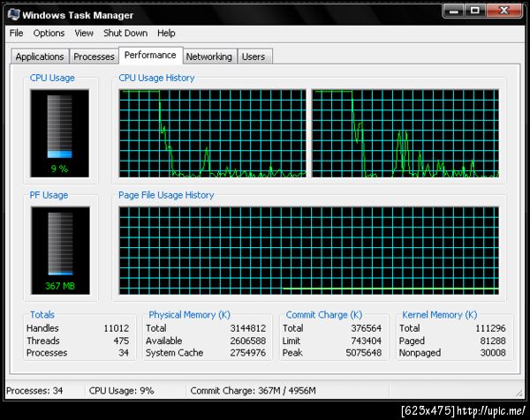The width and height of the screenshot is (530, 420).
Task: Close the Task Manager window
Action: pos(504,11)
